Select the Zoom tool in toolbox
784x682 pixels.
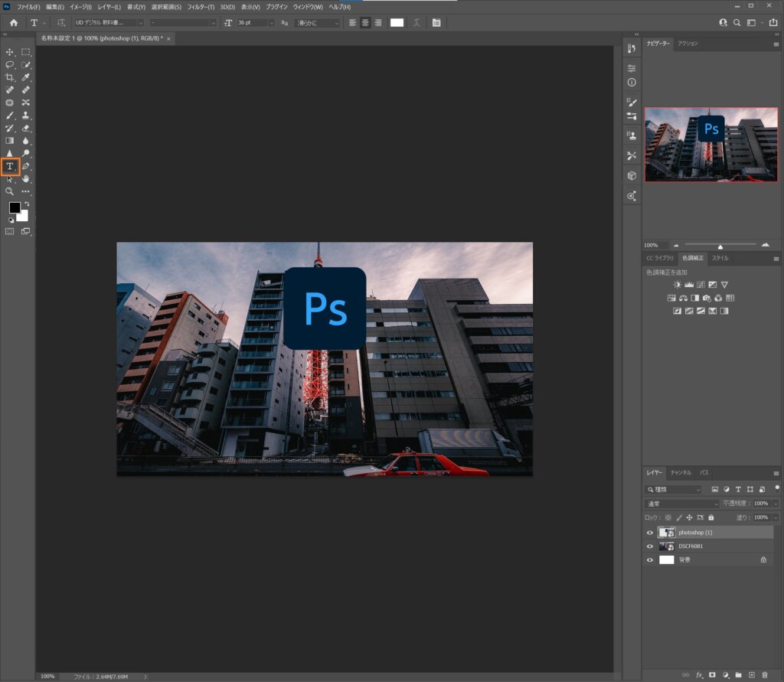coord(9,191)
